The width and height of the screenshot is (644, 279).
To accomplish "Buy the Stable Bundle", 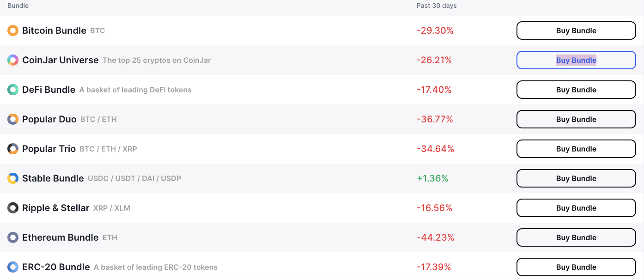I will click(x=576, y=178).
